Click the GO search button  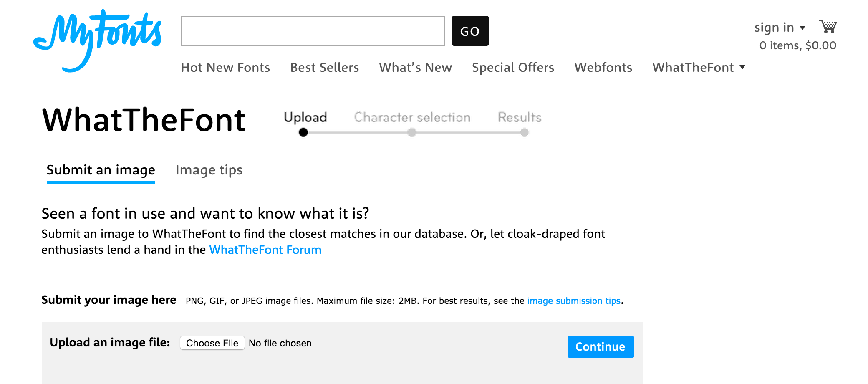(470, 31)
